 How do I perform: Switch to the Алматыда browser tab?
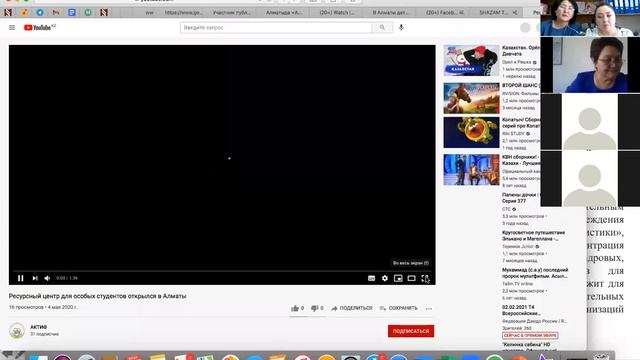(x=284, y=13)
